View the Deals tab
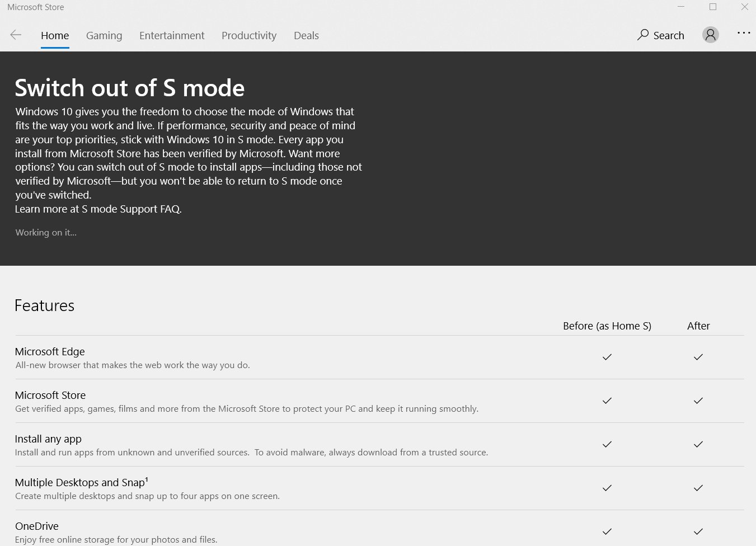The width and height of the screenshot is (756, 546). point(306,35)
